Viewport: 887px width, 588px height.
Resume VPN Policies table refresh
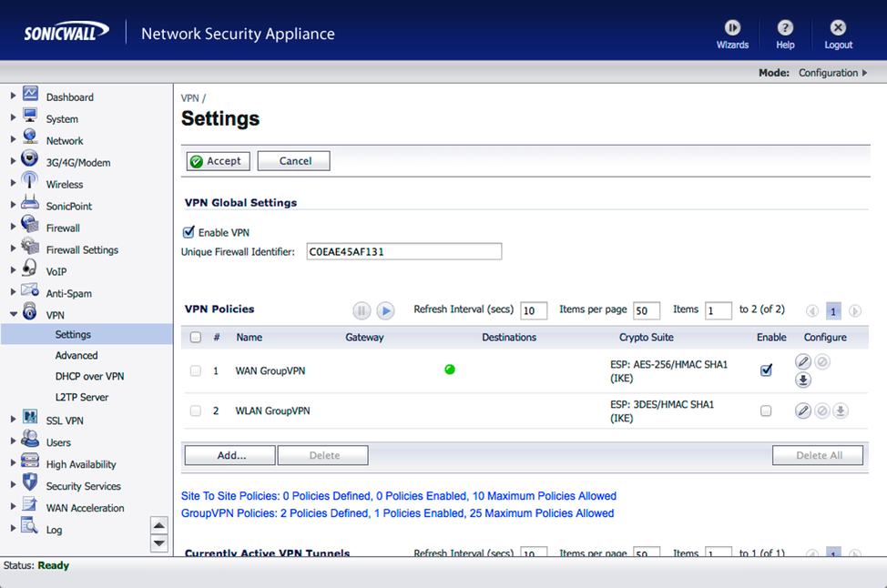pyautogui.click(x=385, y=310)
